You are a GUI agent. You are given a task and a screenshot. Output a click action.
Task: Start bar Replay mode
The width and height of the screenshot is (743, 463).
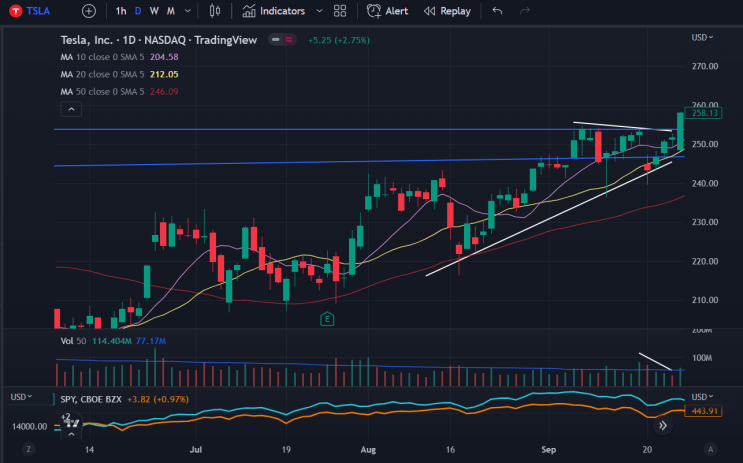click(447, 11)
